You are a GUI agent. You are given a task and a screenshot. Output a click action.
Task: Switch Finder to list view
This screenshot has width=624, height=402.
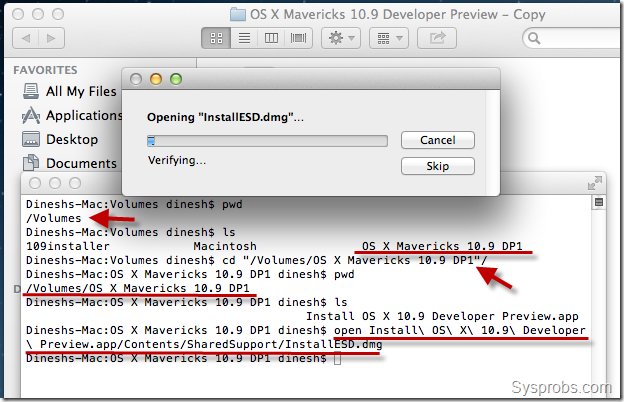pyautogui.click(x=244, y=38)
